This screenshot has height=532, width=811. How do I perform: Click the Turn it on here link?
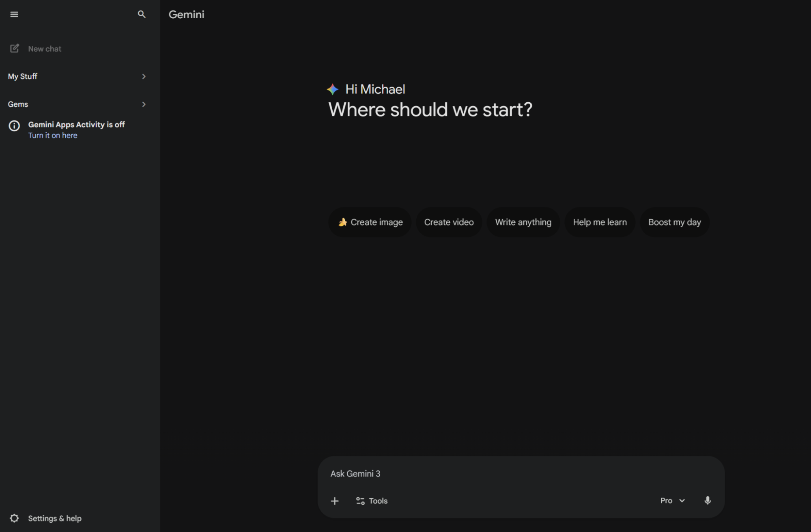click(x=53, y=136)
